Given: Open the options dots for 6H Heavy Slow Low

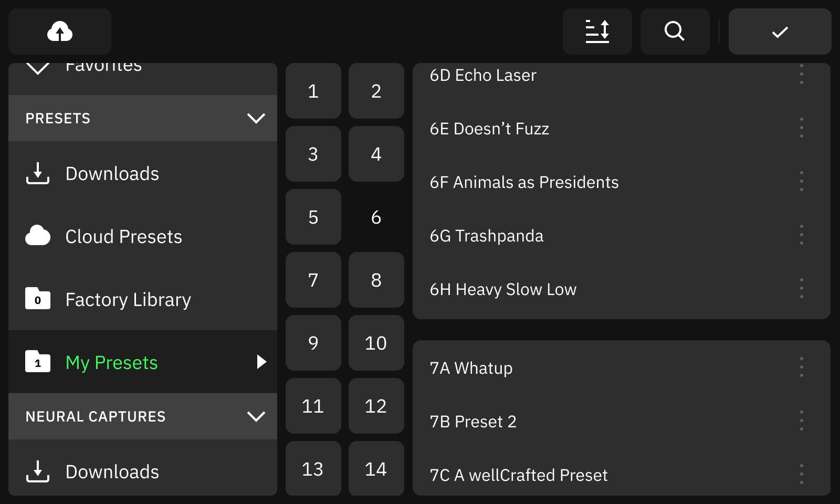Looking at the screenshot, I should (801, 288).
